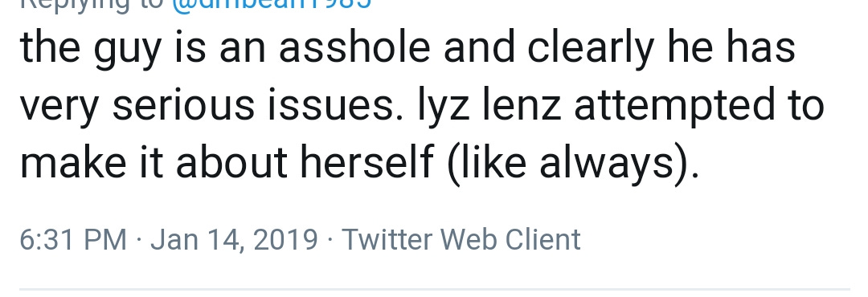Click the word 'attempted' in the second line
Image resolution: width=868 pixels, height=297 pixels.
674,106
